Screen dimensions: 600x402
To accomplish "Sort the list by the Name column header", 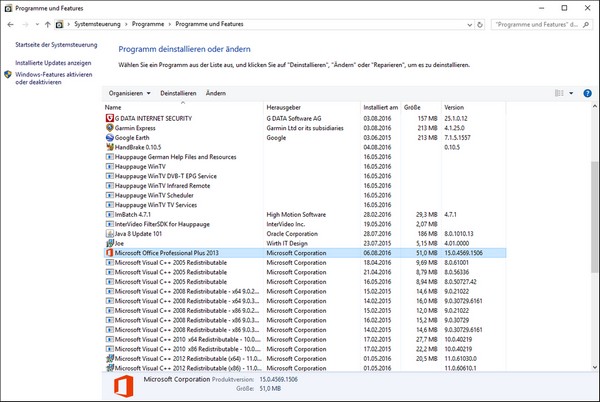I will tap(183, 107).
